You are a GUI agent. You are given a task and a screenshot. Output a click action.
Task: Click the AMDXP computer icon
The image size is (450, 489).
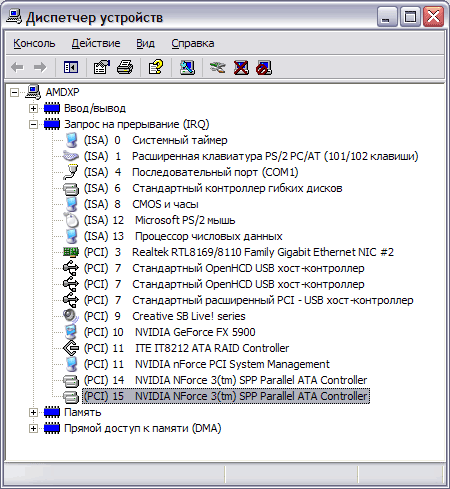click(33, 92)
